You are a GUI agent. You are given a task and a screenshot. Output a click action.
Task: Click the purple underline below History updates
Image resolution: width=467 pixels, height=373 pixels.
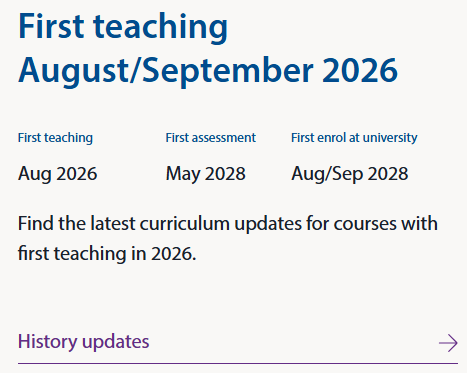[x=238, y=363]
